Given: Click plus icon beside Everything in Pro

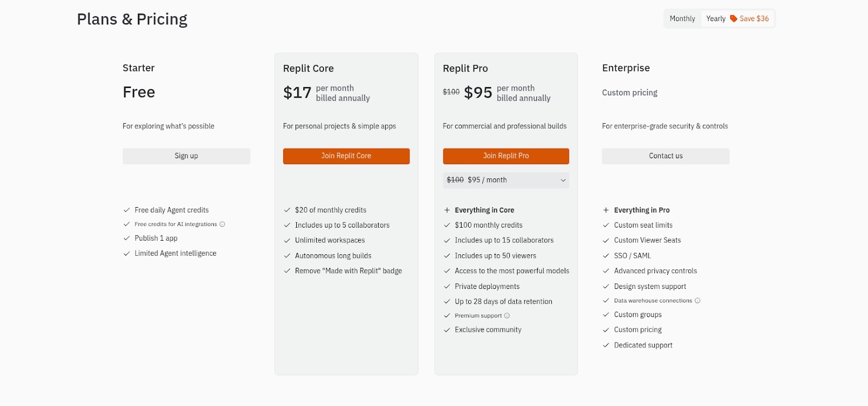Looking at the screenshot, I should 606,210.
